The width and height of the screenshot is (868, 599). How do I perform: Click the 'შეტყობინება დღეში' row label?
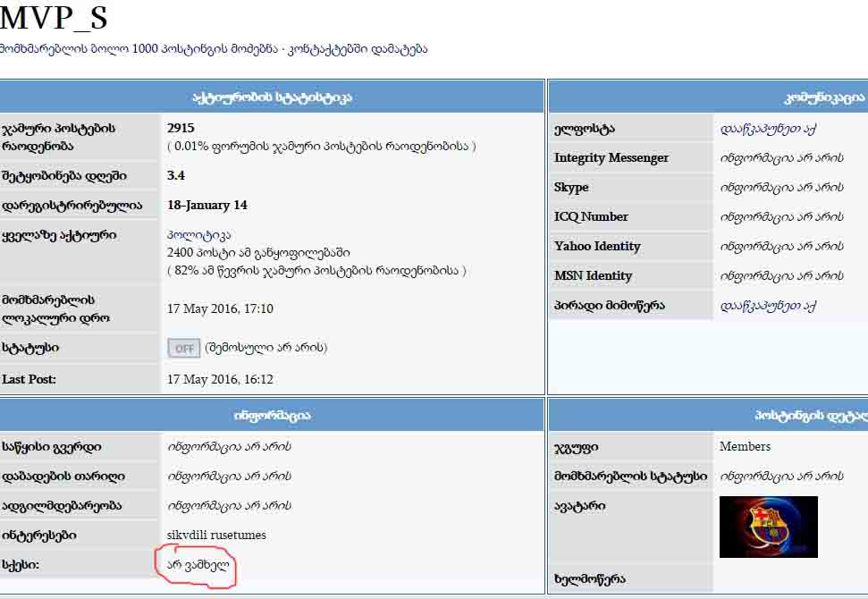[64, 176]
